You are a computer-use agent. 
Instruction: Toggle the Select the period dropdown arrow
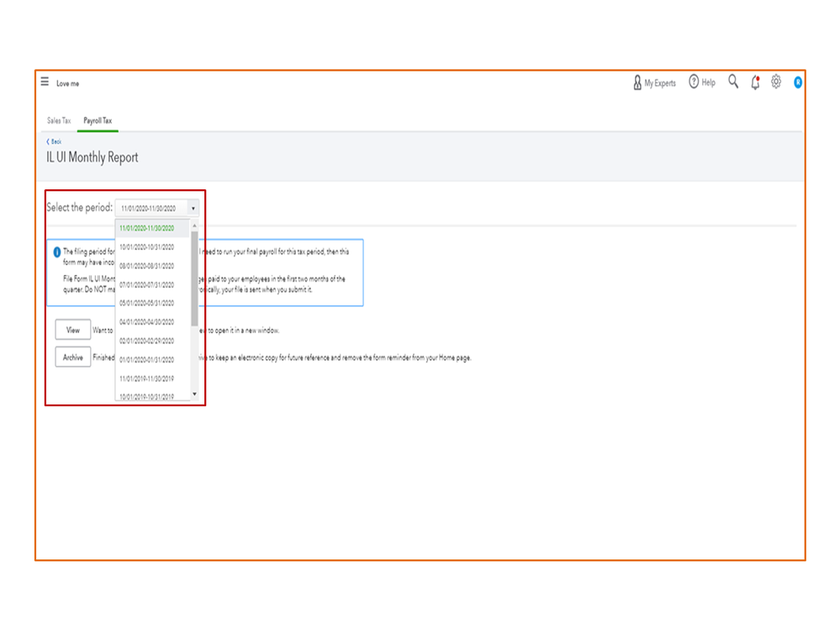pos(193,208)
